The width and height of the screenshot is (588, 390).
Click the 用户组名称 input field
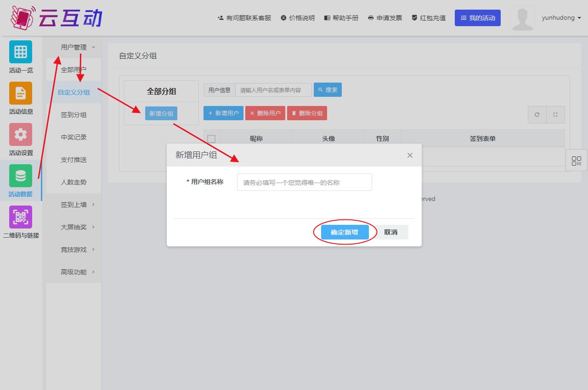point(304,182)
